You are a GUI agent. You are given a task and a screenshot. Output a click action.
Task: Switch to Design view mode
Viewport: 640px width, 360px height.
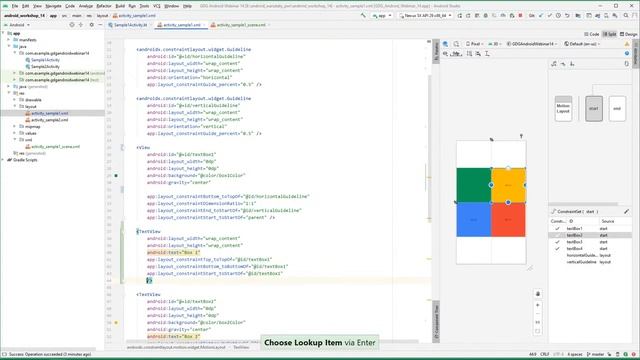tap(628, 34)
